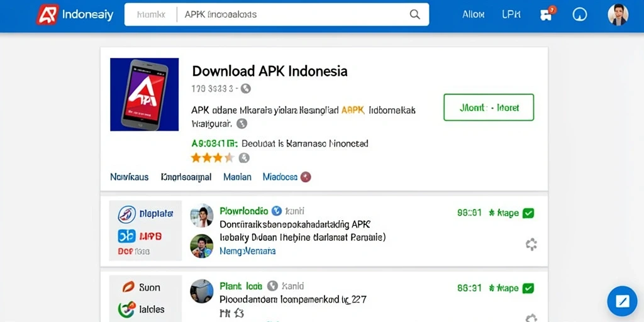
Task: Open Plant Iocb user avatar
Action: point(202,291)
